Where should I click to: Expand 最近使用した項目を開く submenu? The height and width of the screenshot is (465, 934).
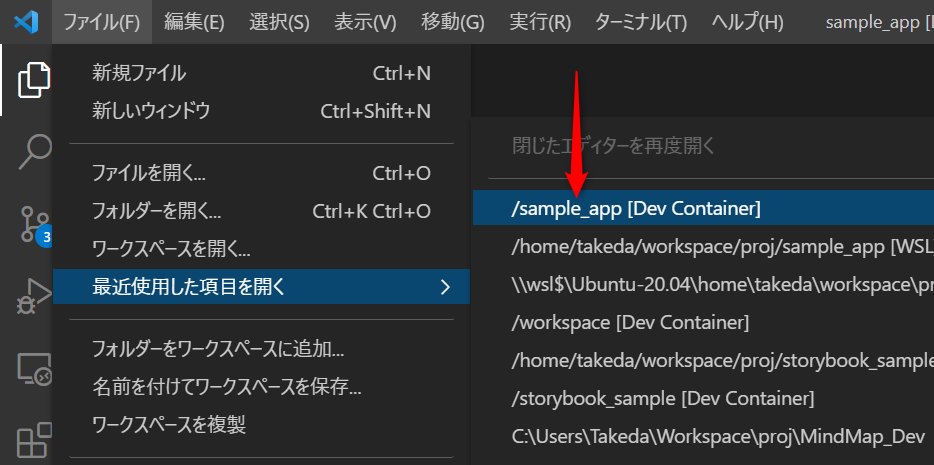pyautogui.click(x=261, y=287)
